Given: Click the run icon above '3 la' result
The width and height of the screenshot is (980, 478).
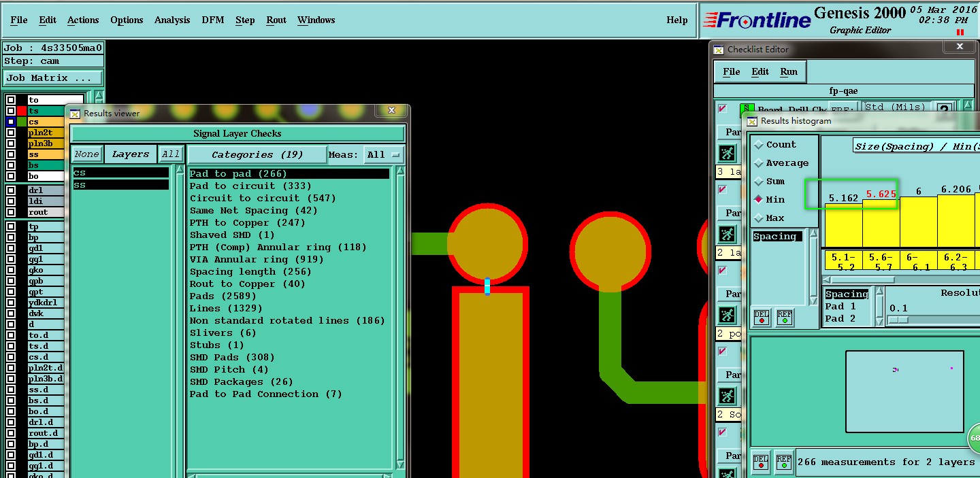Looking at the screenshot, I should pyautogui.click(x=728, y=153).
